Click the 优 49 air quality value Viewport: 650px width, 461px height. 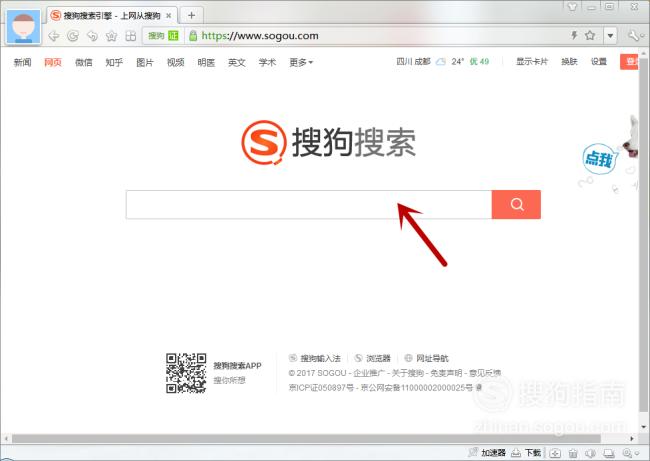pyautogui.click(x=479, y=62)
